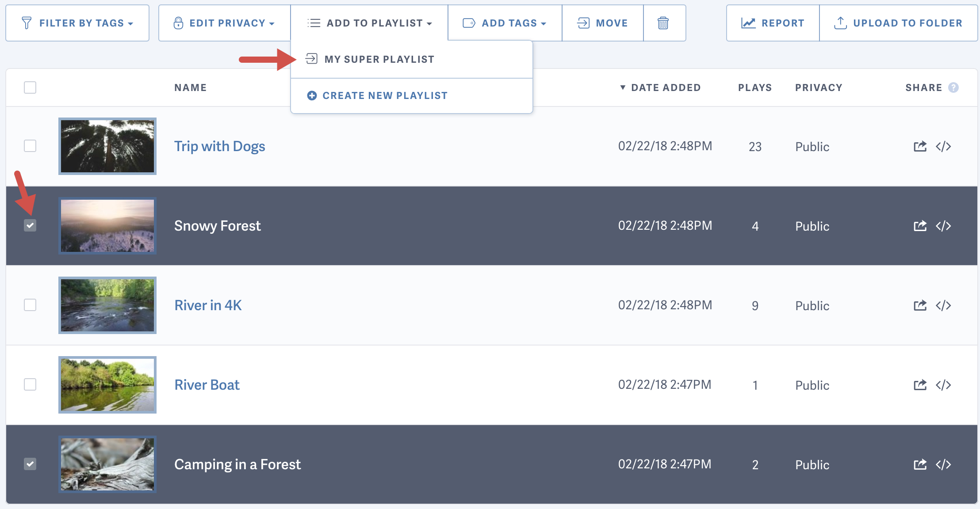This screenshot has height=509, width=980.
Task: Expand the Add to Playlist dropdown
Action: click(x=369, y=23)
